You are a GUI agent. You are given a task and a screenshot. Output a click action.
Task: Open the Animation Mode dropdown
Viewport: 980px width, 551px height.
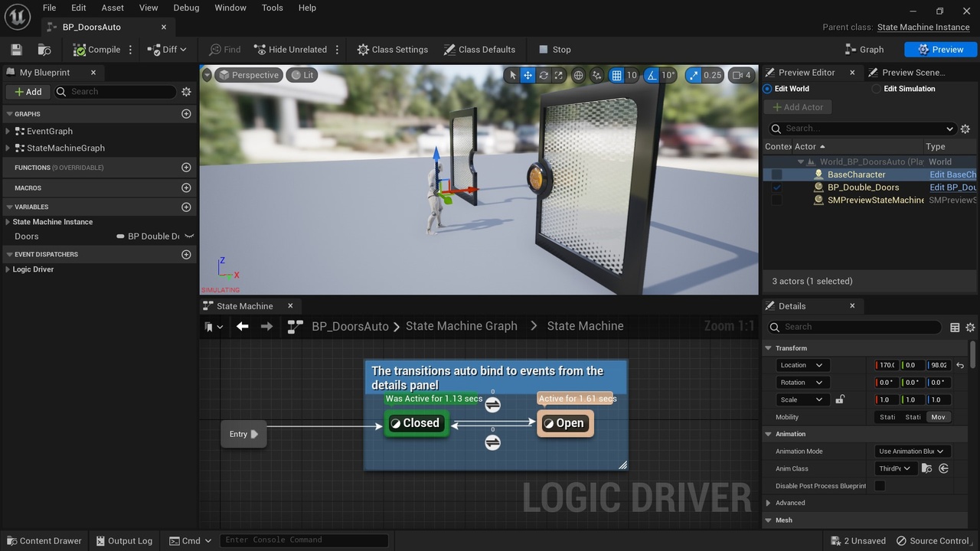[912, 451]
